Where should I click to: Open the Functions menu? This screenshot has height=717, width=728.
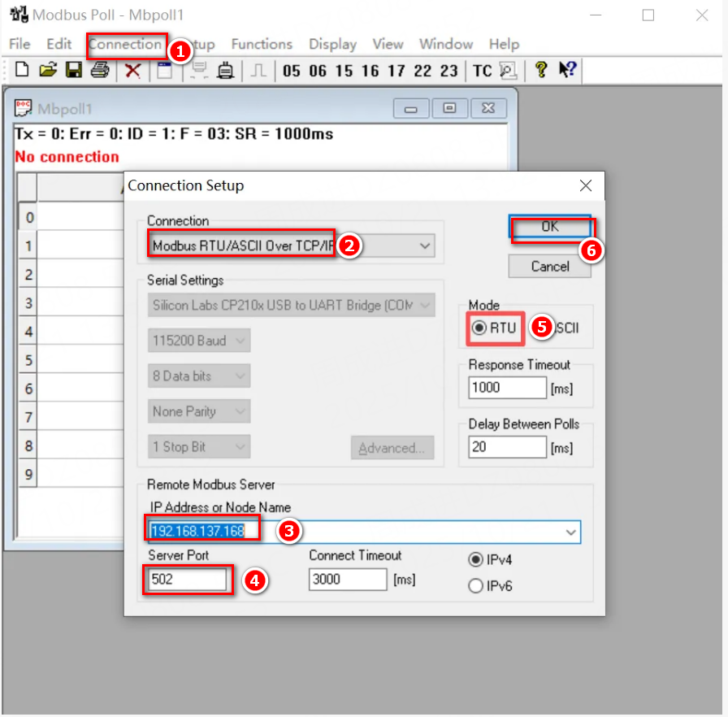click(262, 44)
